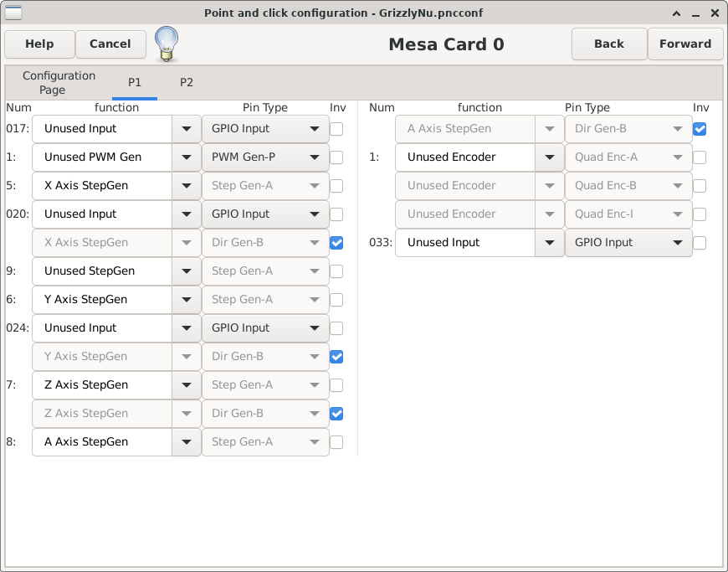This screenshot has height=572, width=728.
Task: Maximize the pncconf window
Action: [x=676, y=13]
